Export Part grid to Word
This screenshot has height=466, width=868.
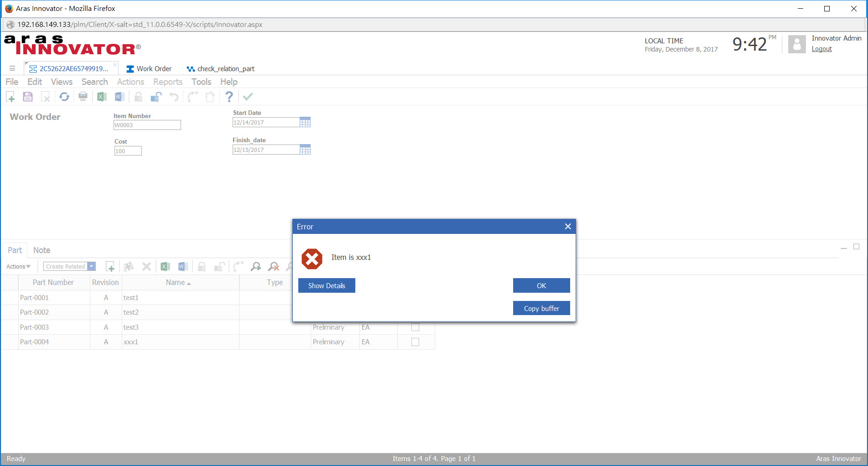point(183,267)
